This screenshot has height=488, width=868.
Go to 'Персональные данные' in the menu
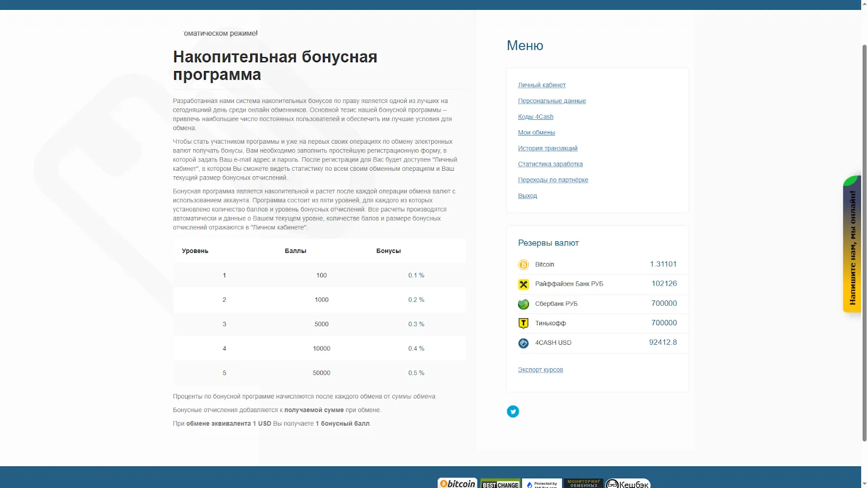pyautogui.click(x=552, y=101)
